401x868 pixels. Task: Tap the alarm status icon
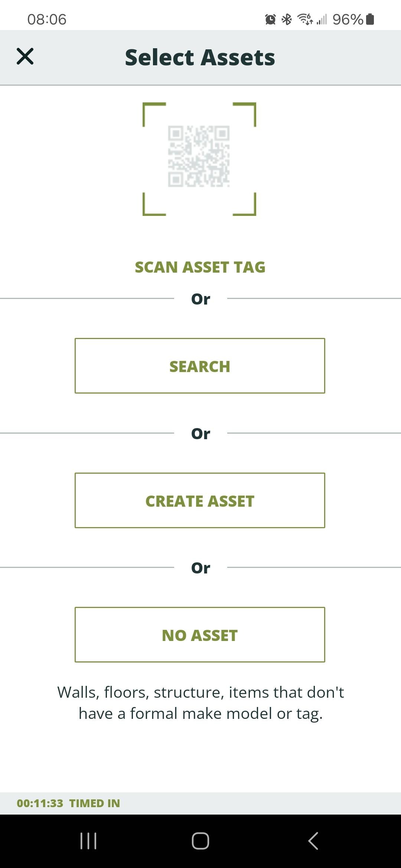click(270, 19)
